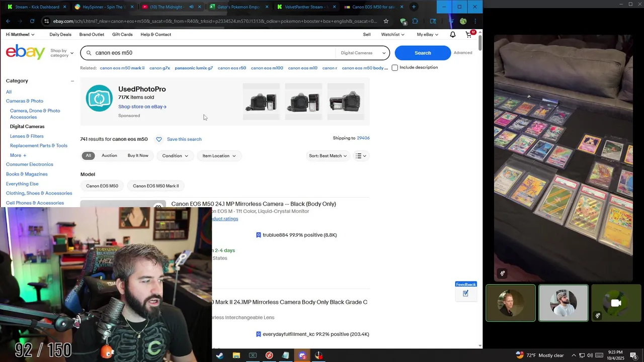The width and height of the screenshot is (644, 362).
Task: Select the Auction filter pill
Action: tap(109, 156)
